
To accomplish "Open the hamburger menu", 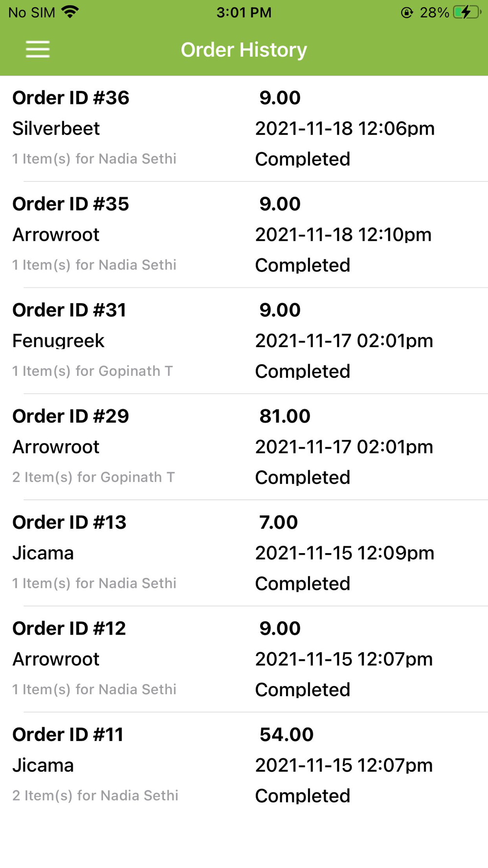I will [x=38, y=49].
